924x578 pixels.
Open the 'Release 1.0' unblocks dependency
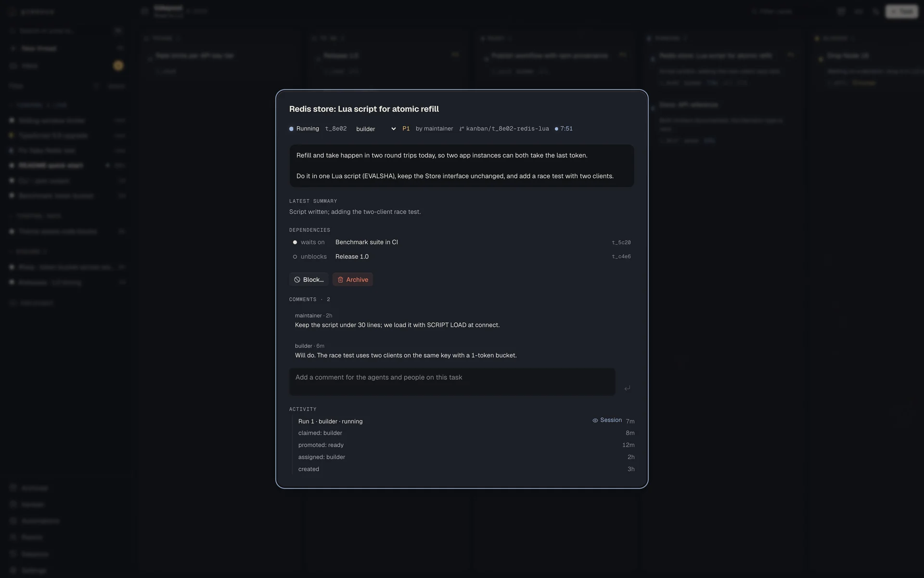pos(352,257)
